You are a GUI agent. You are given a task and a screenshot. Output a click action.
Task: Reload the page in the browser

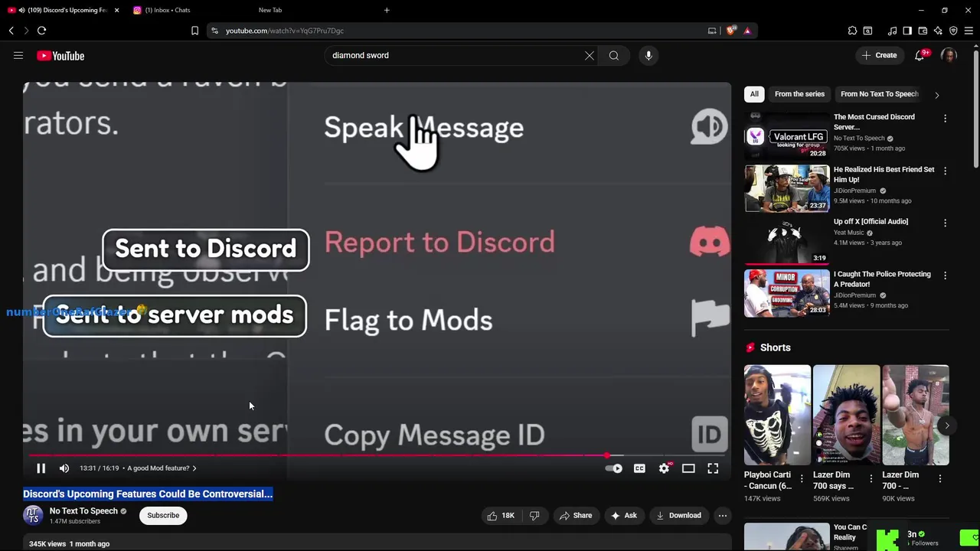point(41,31)
